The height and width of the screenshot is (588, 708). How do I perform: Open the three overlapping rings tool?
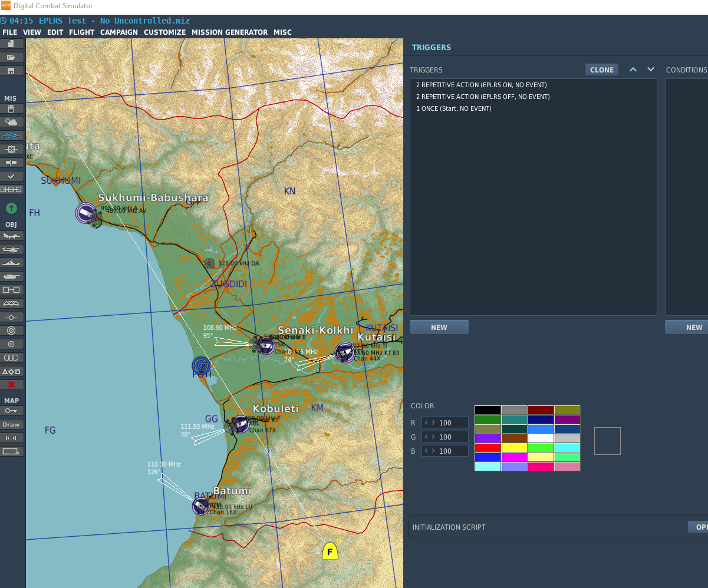click(x=12, y=358)
